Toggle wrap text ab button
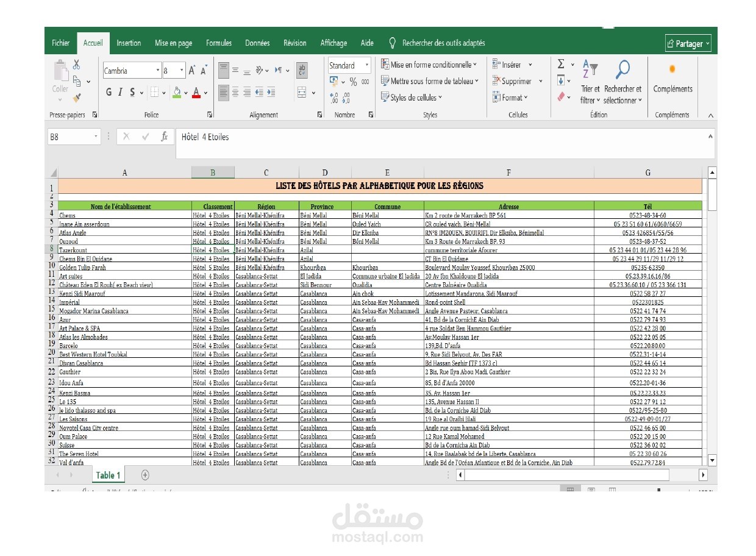 pyautogui.click(x=302, y=70)
